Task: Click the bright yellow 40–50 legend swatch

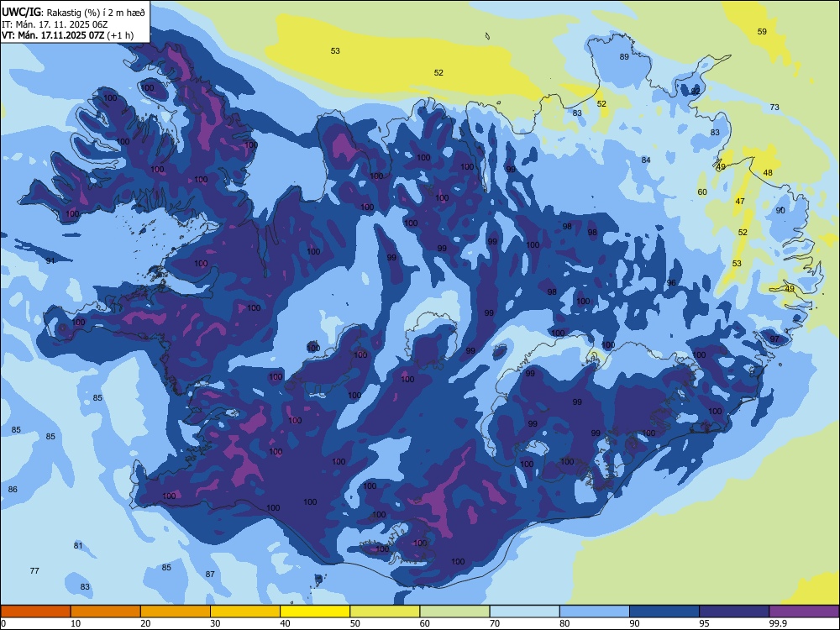Action: point(315,612)
